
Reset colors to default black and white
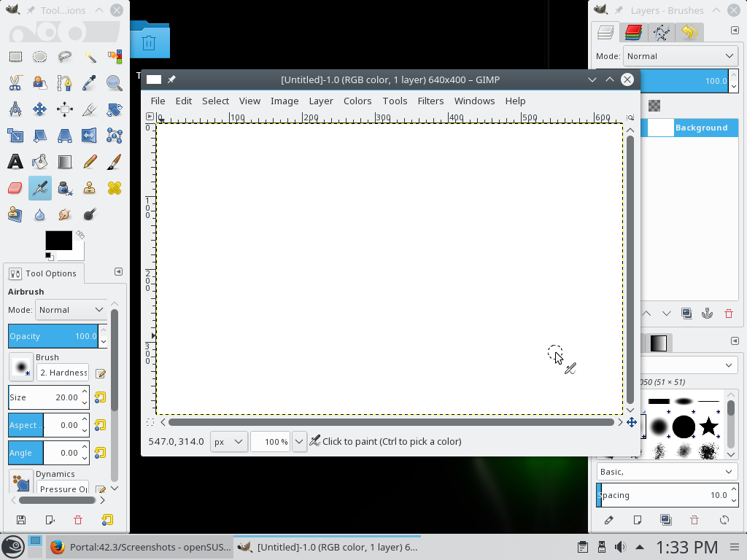click(x=49, y=256)
